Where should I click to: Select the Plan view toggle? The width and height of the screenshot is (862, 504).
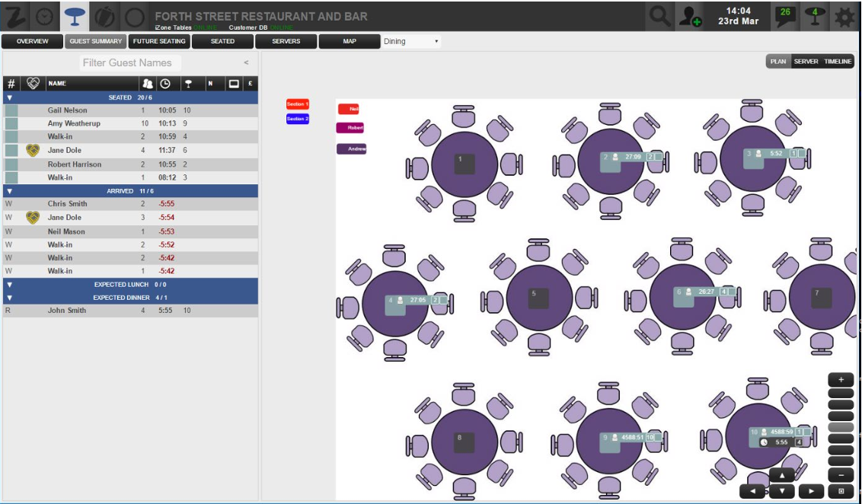pyautogui.click(x=778, y=62)
